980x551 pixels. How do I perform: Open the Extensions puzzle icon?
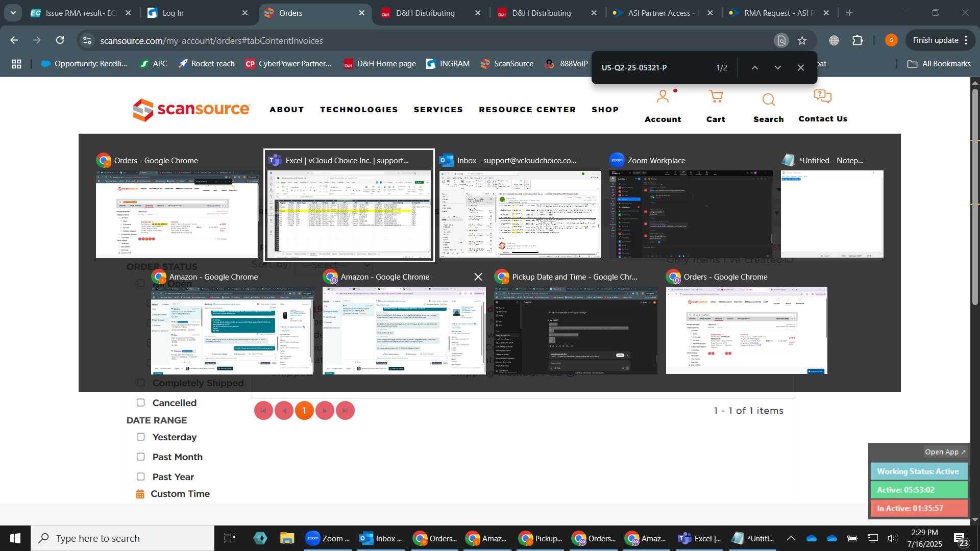[x=858, y=40]
